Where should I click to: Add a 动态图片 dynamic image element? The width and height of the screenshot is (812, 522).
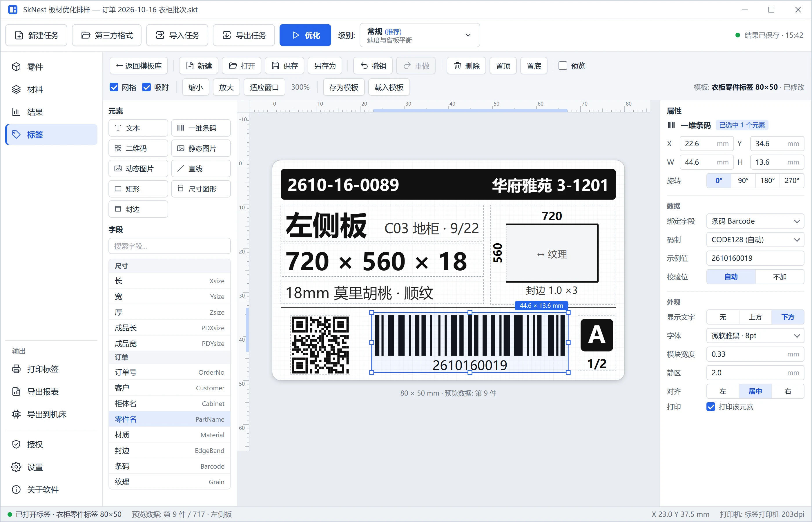click(138, 168)
